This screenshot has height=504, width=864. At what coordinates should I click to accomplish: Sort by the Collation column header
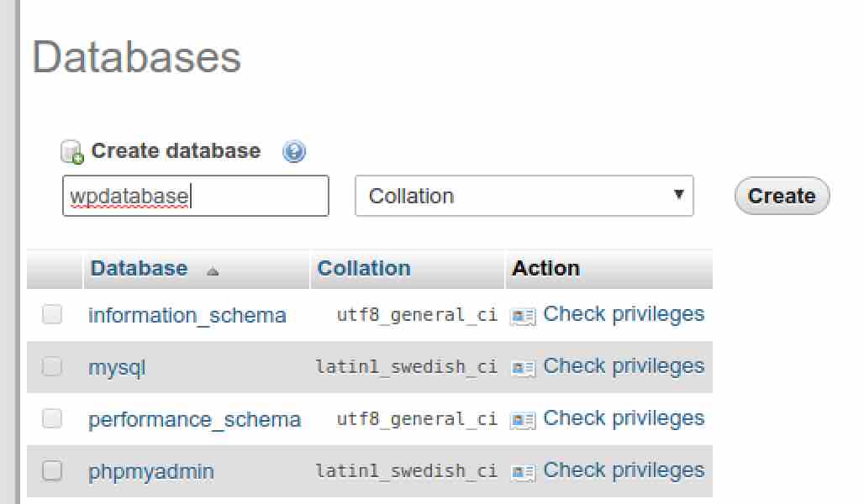[x=364, y=269]
